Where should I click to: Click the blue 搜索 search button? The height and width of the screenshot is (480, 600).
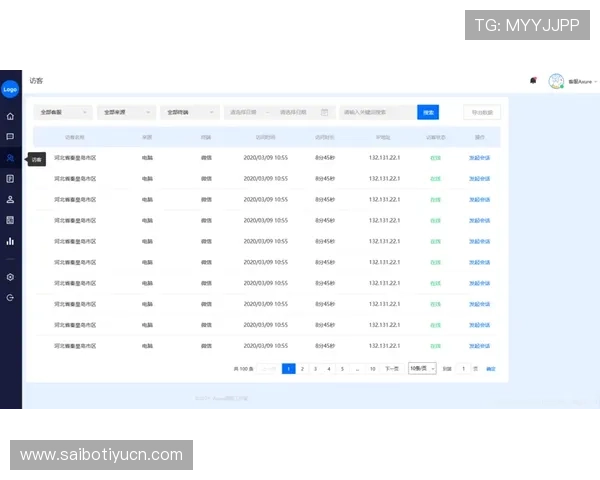[x=428, y=113]
